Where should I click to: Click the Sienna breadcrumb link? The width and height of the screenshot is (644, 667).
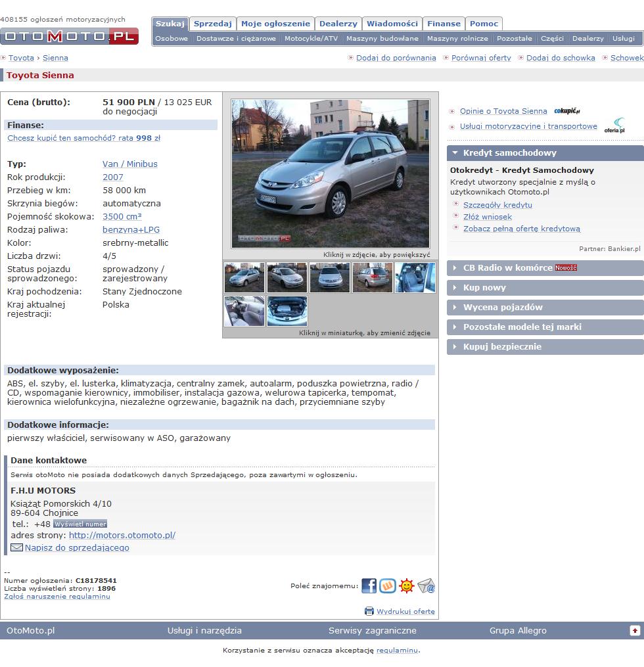pyautogui.click(x=55, y=58)
